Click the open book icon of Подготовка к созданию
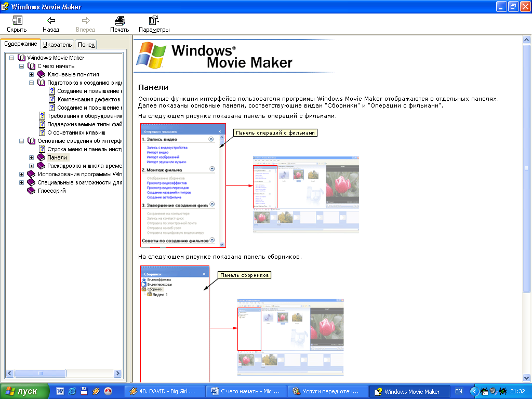532x399 pixels. [x=41, y=83]
